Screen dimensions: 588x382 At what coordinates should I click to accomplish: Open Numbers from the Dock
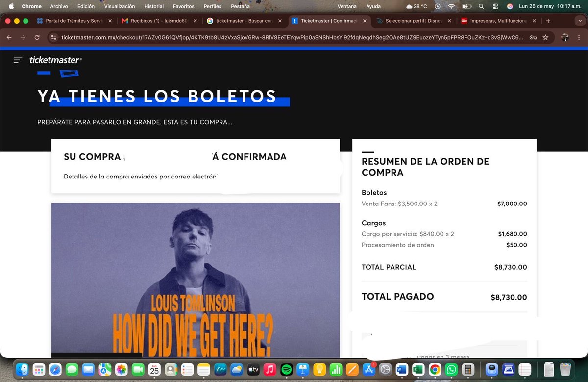336,369
